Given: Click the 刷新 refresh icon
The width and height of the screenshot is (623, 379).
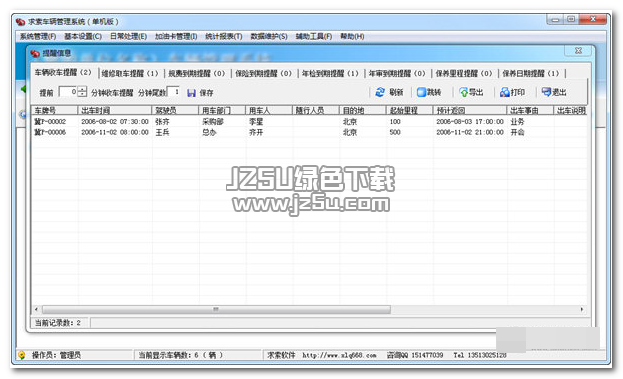Looking at the screenshot, I should click(x=380, y=92).
